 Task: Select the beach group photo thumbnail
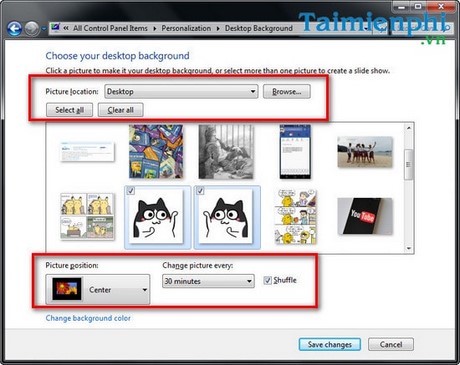[365, 152]
